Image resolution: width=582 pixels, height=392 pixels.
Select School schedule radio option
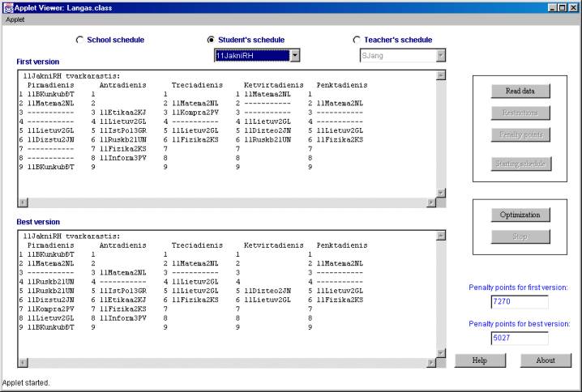pos(79,40)
